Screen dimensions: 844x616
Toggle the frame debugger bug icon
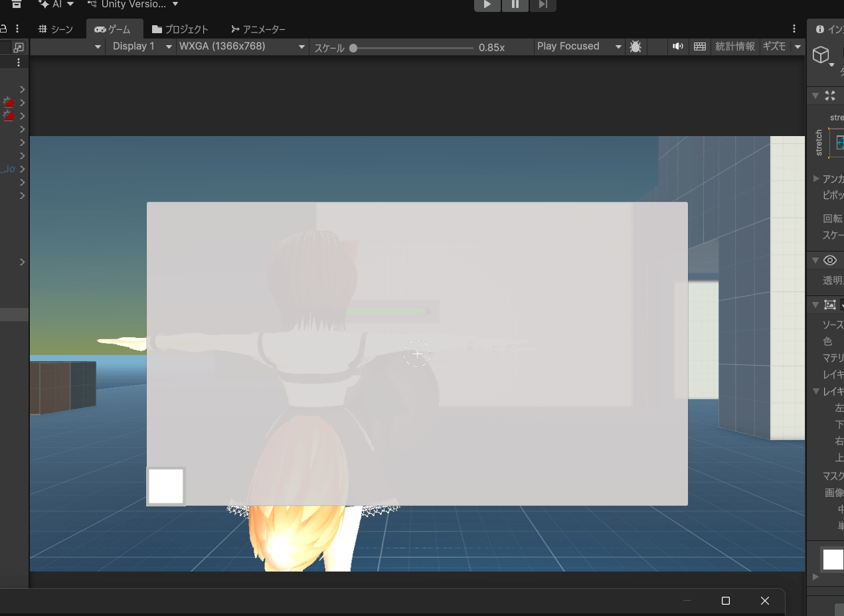(635, 46)
